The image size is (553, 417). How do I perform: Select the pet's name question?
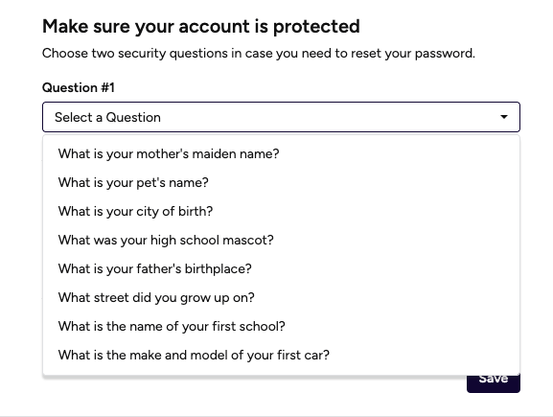pos(281,183)
